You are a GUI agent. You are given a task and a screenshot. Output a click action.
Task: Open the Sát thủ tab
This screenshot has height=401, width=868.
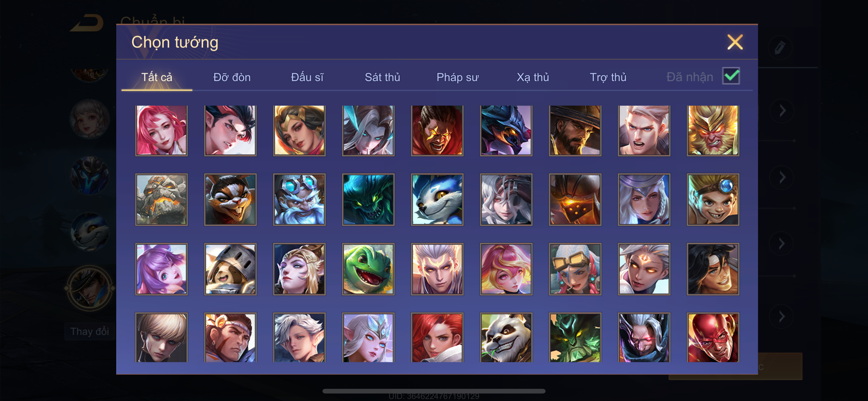pos(382,77)
